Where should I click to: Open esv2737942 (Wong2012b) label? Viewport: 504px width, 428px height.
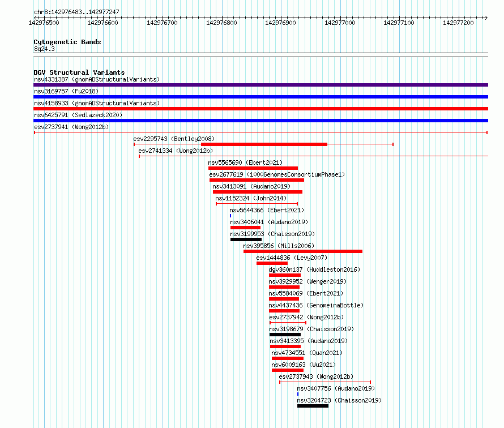[306, 317]
